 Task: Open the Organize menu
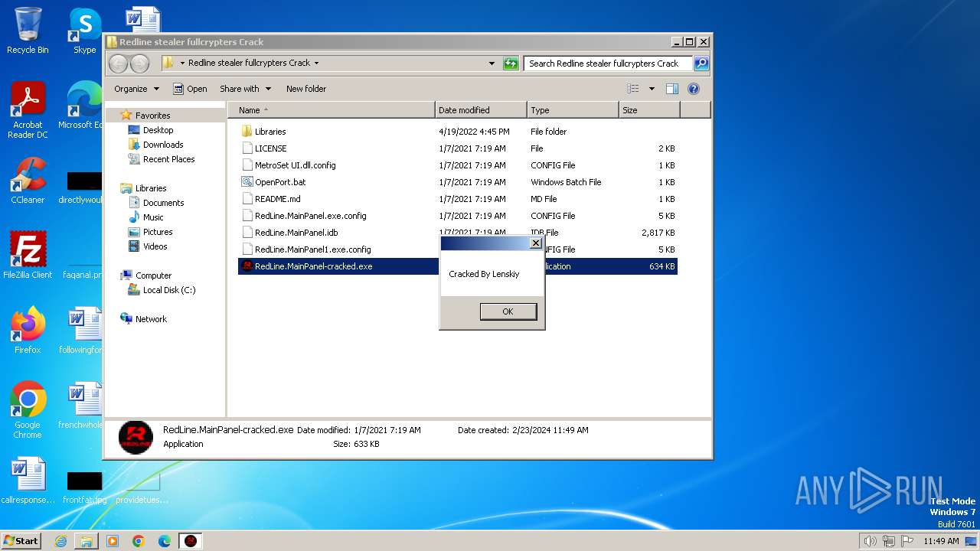[x=136, y=89]
